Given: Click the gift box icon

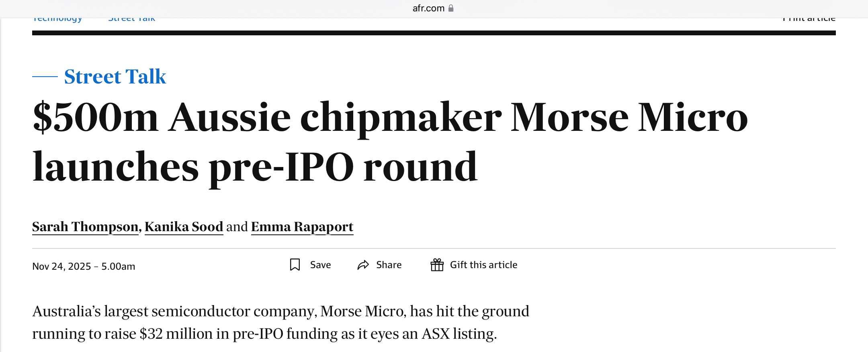Looking at the screenshot, I should (437, 265).
